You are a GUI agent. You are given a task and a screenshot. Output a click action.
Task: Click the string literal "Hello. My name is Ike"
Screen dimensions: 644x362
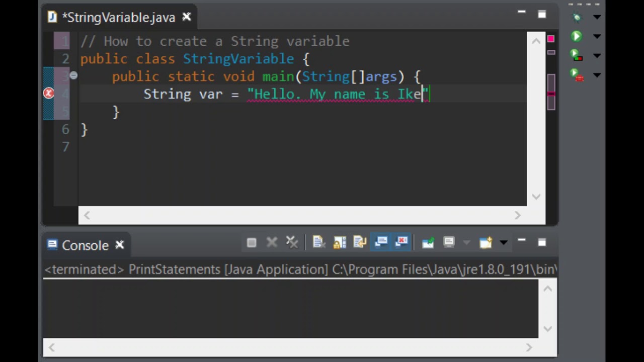click(338, 94)
